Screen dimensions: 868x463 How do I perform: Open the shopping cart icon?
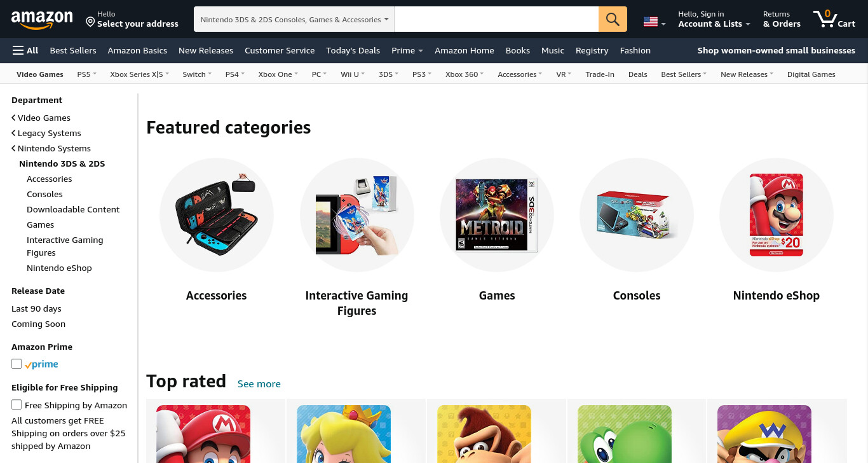coord(834,19)
